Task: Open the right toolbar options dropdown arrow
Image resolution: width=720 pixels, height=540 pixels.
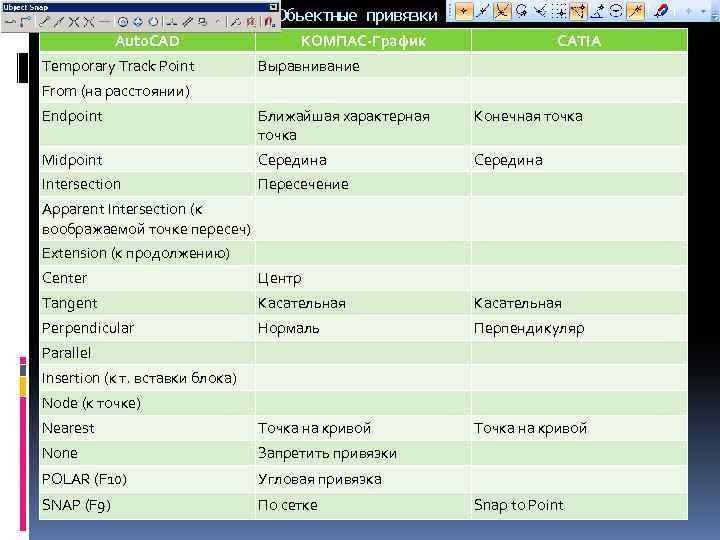Action: click(703, 11)
